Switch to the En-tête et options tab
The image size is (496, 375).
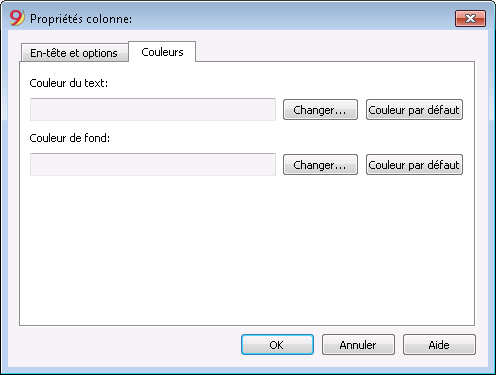tap(74, 53)
